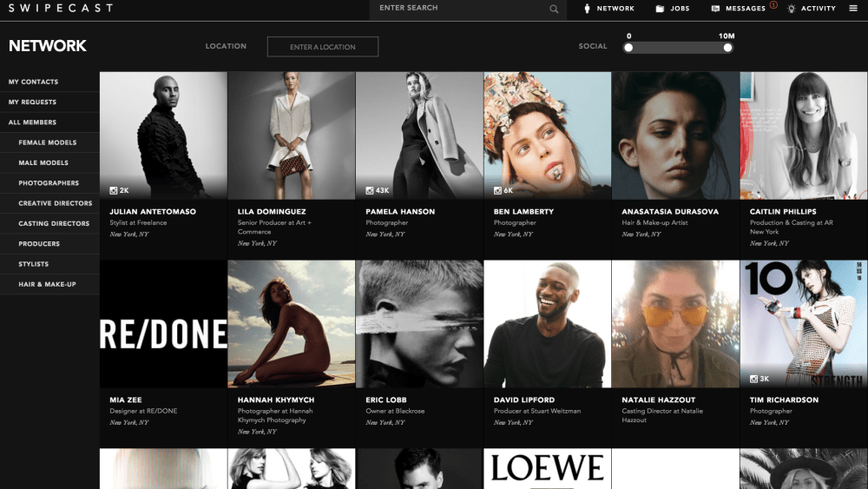Click the name Lila Dominguez

click(x=272, y=212)
